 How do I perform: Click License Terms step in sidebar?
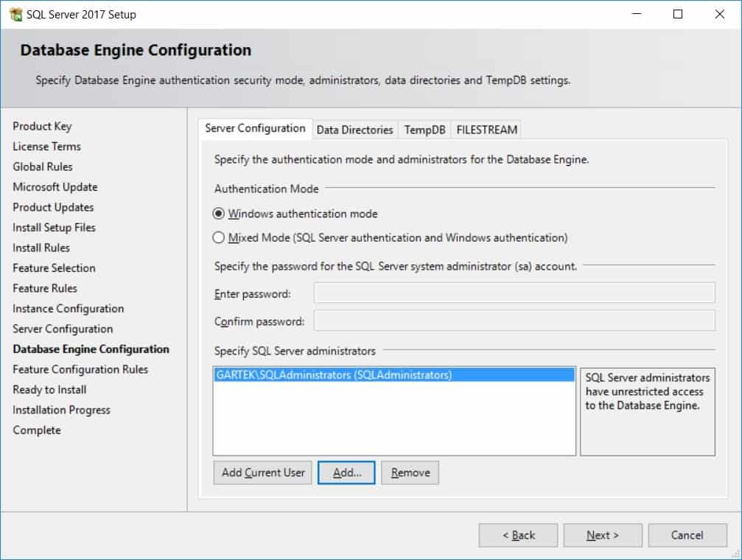click(x=47, y=147)
